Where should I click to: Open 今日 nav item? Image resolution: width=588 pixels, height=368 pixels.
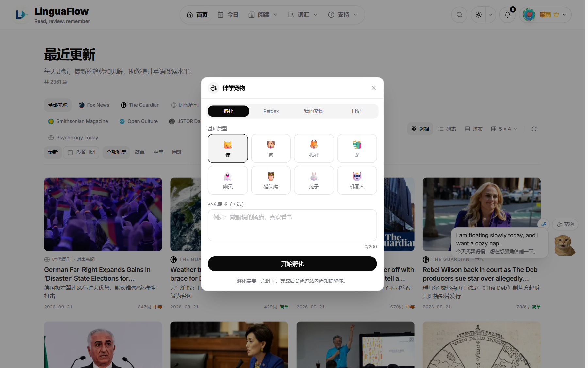click(x=228, y=15)
